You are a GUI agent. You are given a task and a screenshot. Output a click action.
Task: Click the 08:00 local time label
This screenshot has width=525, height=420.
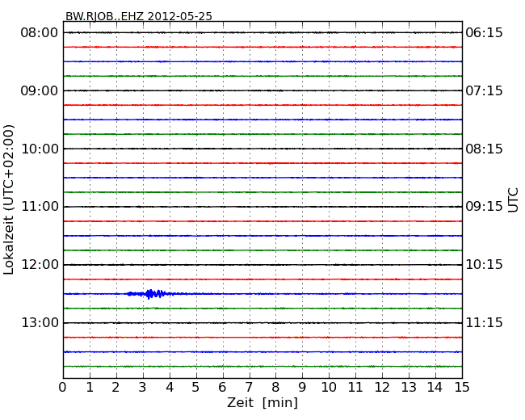point(40,33)
